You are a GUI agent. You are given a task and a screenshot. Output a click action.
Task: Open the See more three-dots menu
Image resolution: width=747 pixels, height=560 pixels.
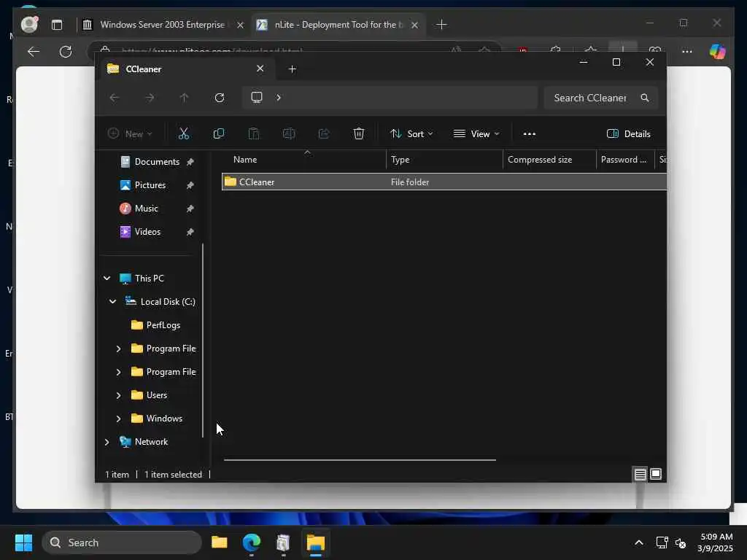coord(530,134)
